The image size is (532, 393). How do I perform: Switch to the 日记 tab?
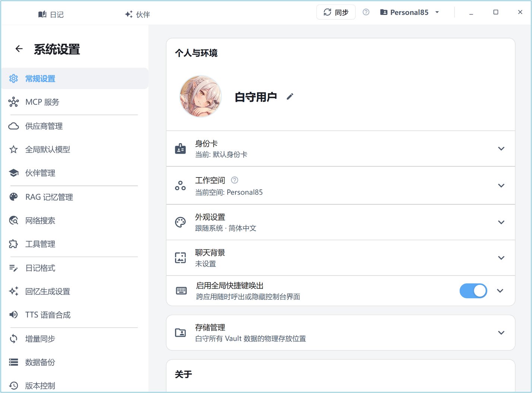pyautogui.click(x=51, y=14)
